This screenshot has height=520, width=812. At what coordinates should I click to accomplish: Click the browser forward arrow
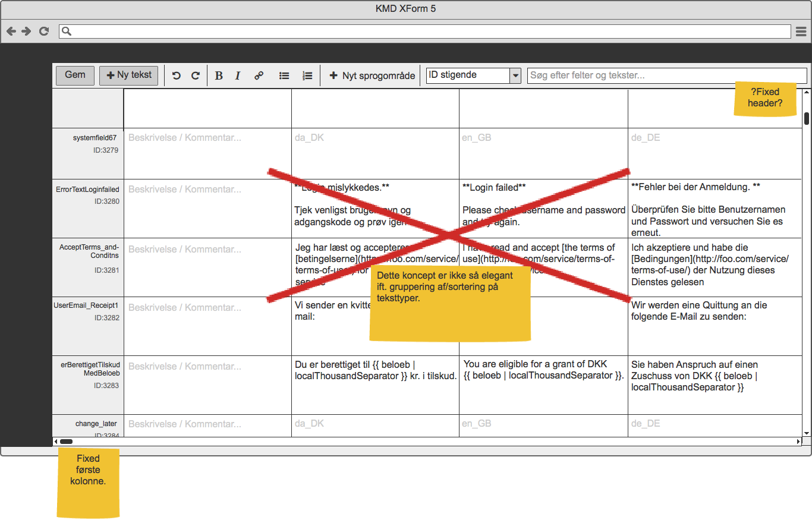[27, 31]
